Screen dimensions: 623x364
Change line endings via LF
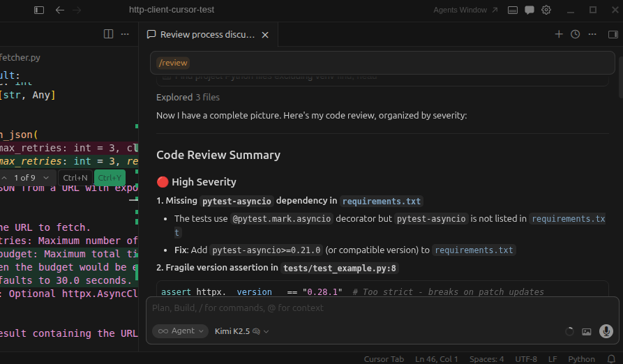553,359
